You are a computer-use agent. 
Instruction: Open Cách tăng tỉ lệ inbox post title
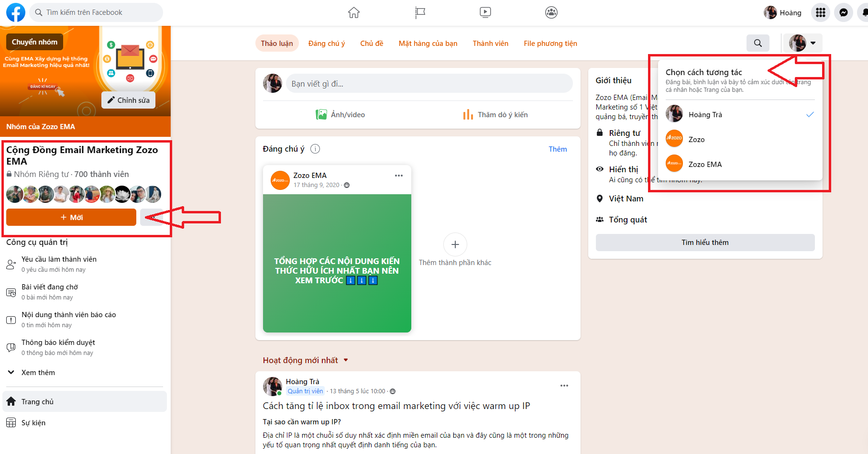pyautogui.click(x=396, y=406)
